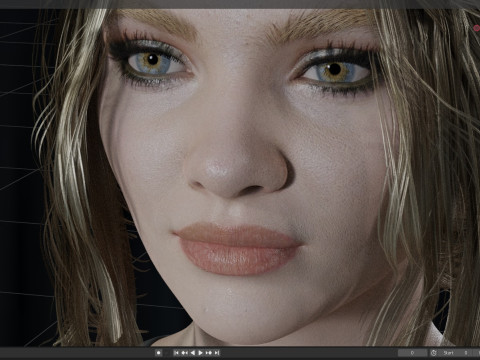Viewport: 480px width, 360px height.
Task: Jump to the previous keyframe
Action: (x=184, y=353)
